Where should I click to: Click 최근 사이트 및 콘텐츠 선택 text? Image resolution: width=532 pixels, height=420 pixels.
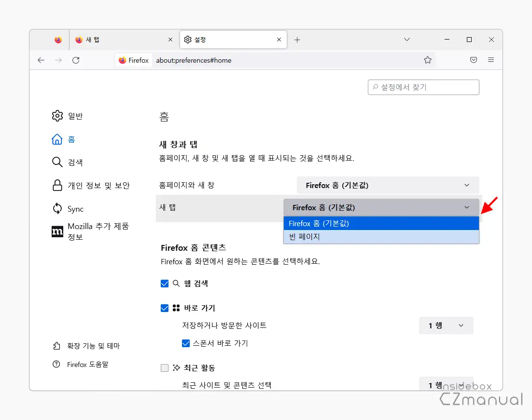226,385
